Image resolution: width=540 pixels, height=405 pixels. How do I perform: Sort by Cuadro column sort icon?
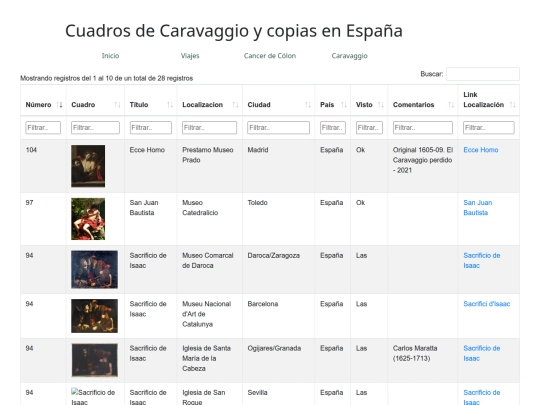pos(117,105)
